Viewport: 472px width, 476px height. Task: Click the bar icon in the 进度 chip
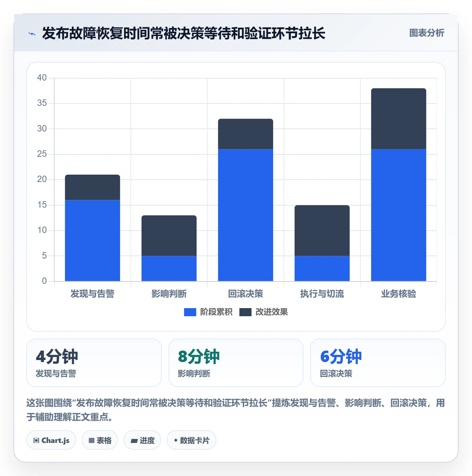tap(134, 441)
